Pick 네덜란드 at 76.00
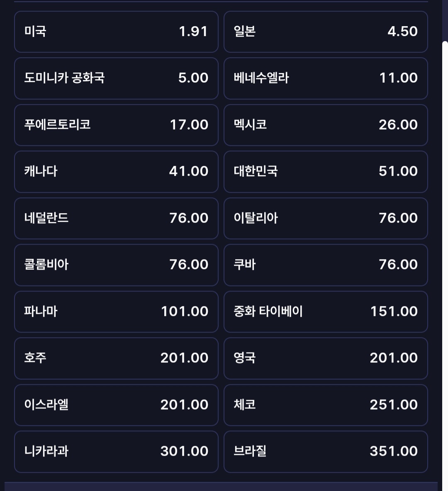This screenshot has height=491, width=448. point(116,218)
